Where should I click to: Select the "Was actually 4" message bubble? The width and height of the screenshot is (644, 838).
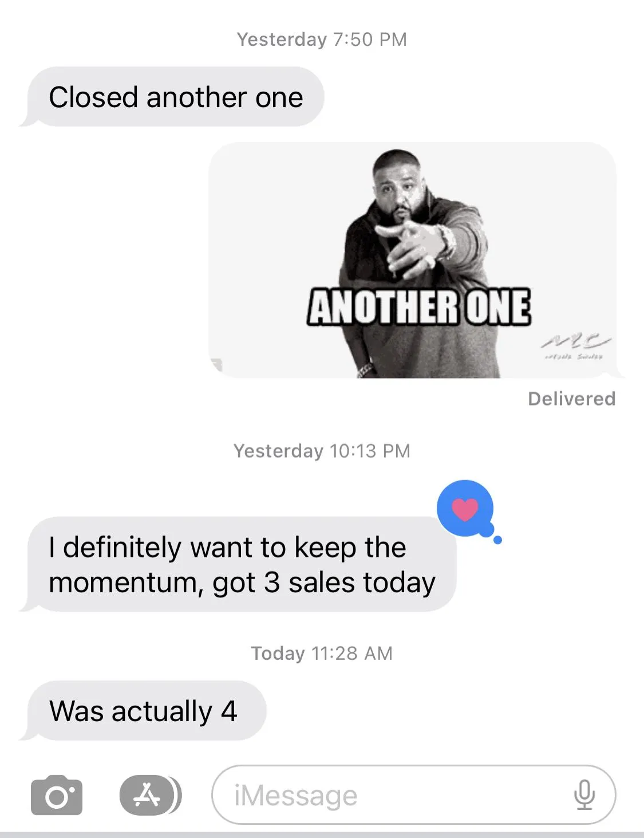146,711
